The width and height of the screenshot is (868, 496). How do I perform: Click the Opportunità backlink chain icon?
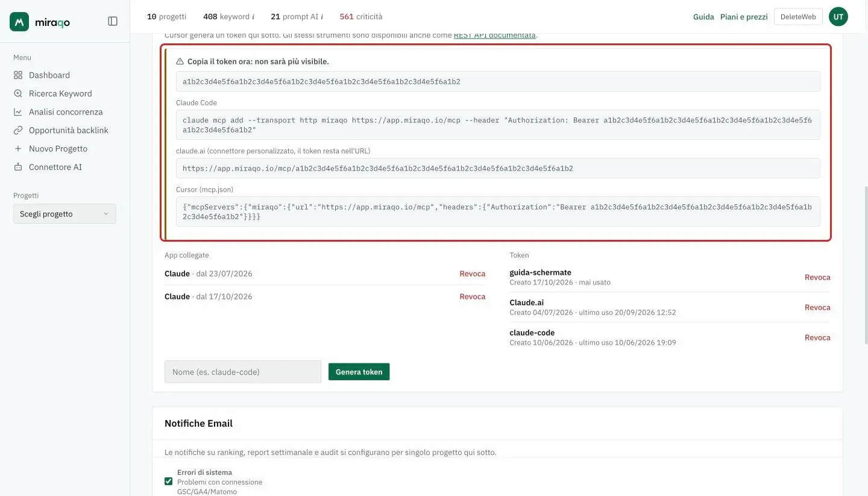tap(18, 130)
